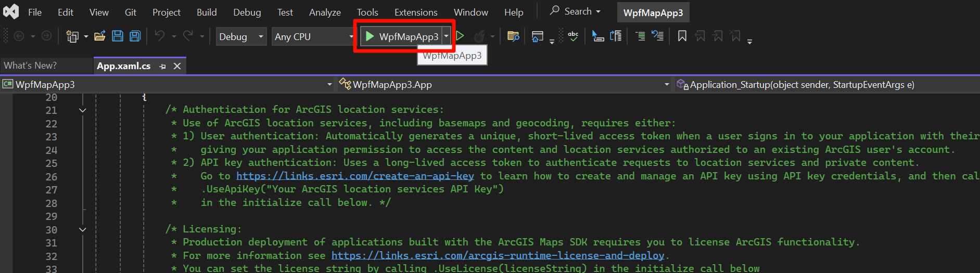Viewport: 980px width, 273px height.
Task: Click the Open File folder icon
Action: [100, 36]
